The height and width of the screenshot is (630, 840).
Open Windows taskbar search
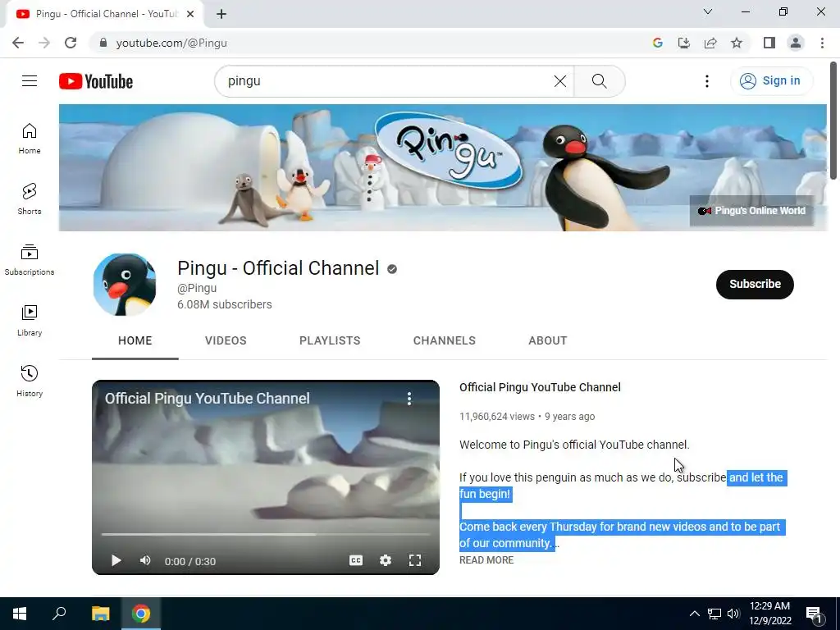point(59,614)
